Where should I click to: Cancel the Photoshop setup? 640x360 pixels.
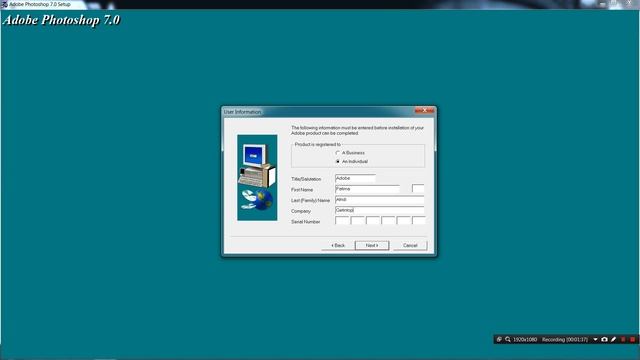pyautogui.click(x=410, y=246)
